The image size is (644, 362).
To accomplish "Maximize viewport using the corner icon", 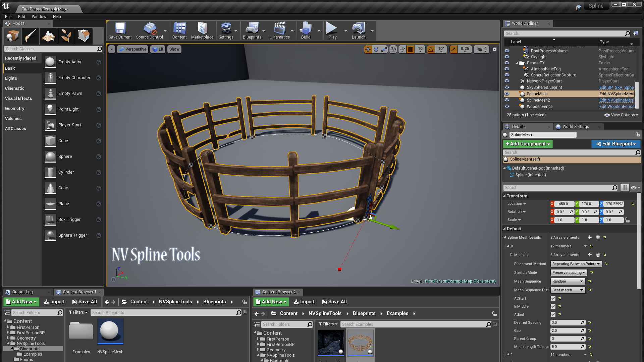I will (494, 49).
